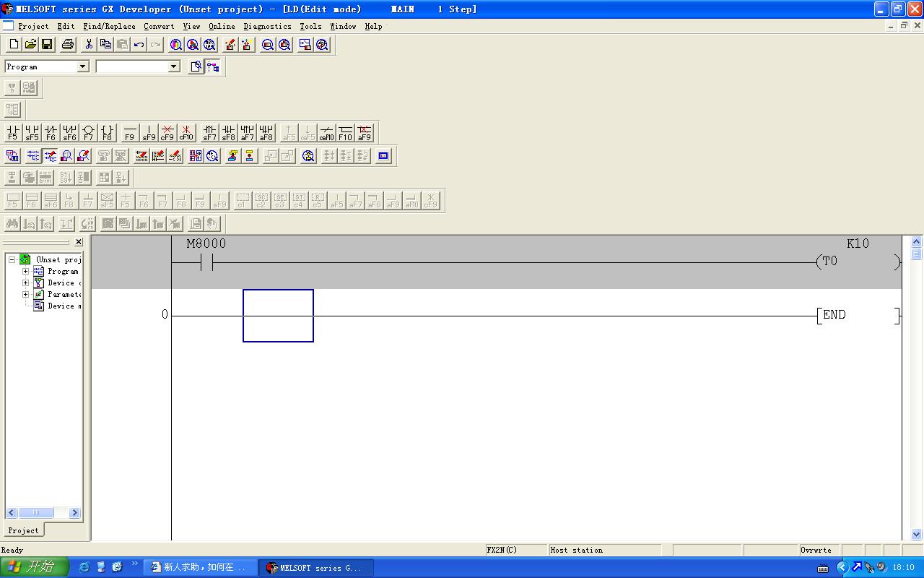Expand the Program tree node
Image resolution: width=924 pixels, height=578 pixels.
pyautogui.click(x=26, y=272)
